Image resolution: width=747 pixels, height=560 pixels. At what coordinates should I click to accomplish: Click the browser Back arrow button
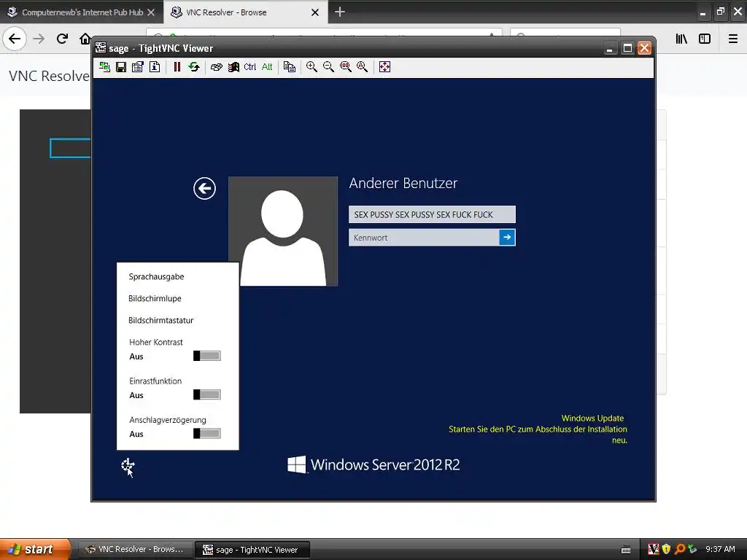pos(15,39)
